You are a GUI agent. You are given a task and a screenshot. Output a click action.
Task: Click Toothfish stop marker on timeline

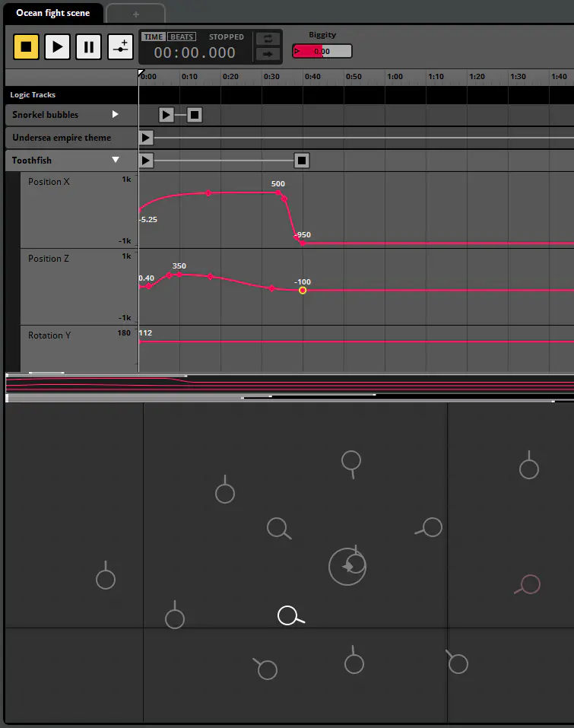(302, 161)
